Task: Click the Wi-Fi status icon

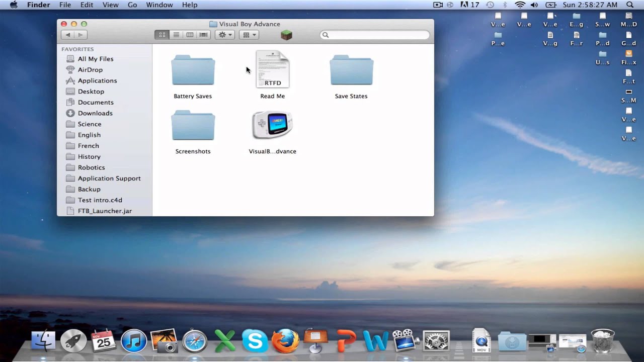Action: (x=520, y=5)
